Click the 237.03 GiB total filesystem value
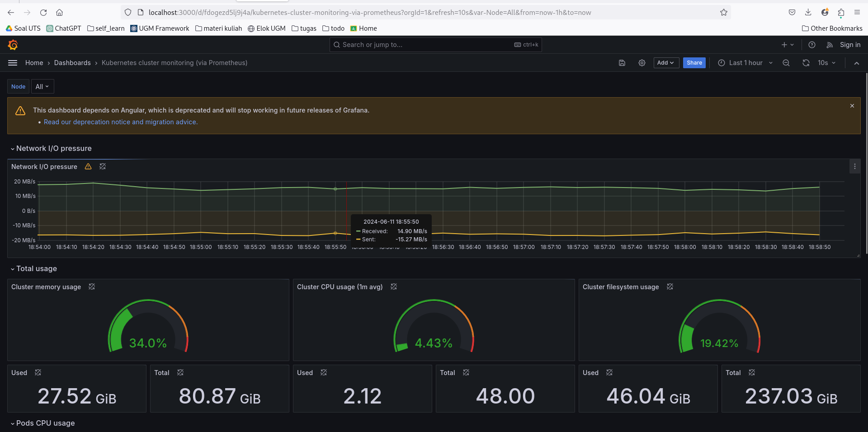Viewport: 868px width, 432px height. (x=791, y=396)
